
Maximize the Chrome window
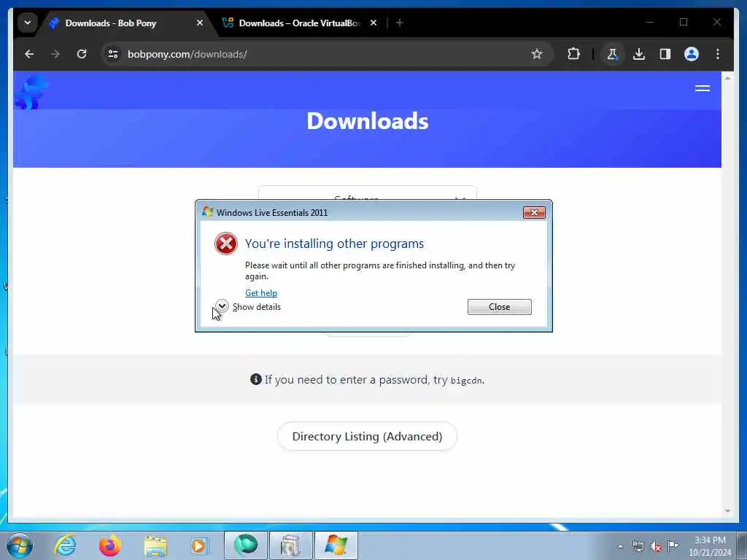point(683,22)
